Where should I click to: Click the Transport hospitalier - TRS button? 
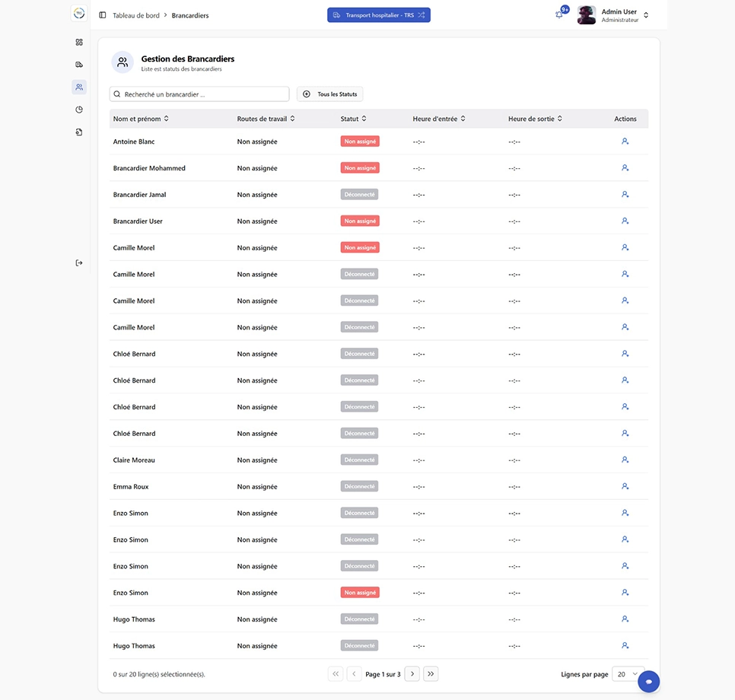tap(379, 15)
